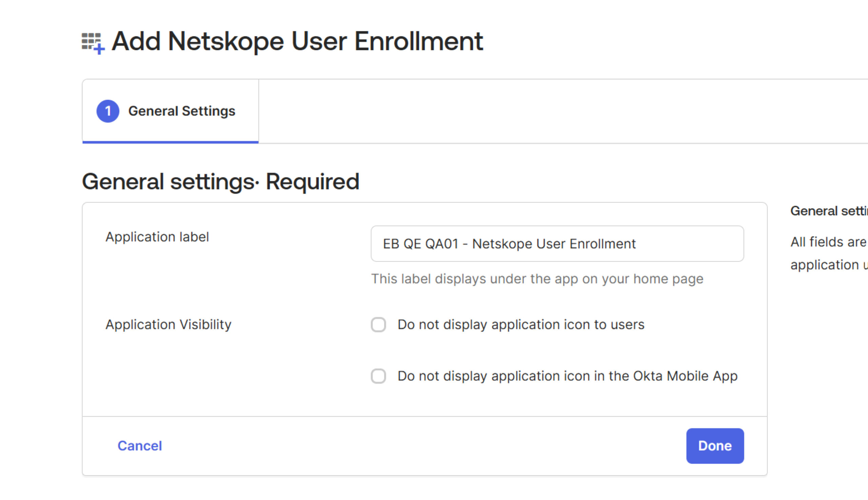This screenshot has height=500, width=868.
Task: Click the Add Netskope User Enrollment heading
Action: click(297, 41)
